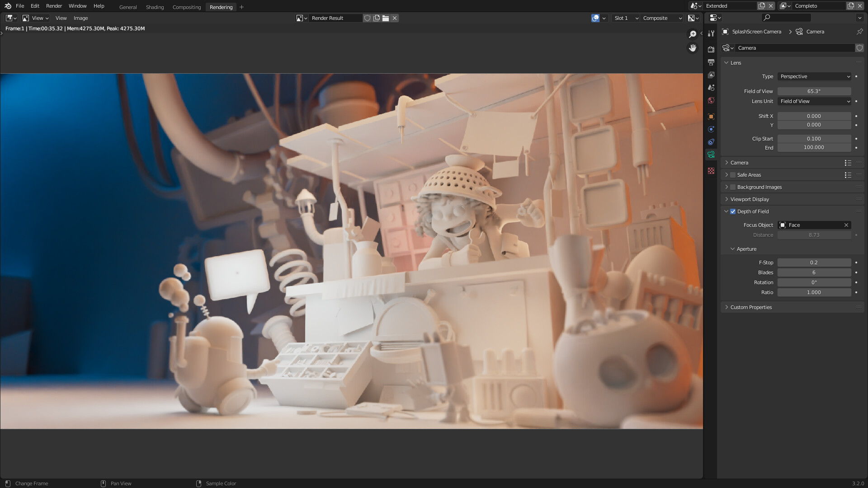868x488 pixels.
Task: Switch to the Compositing workspace tab
Action: point(187,7)
